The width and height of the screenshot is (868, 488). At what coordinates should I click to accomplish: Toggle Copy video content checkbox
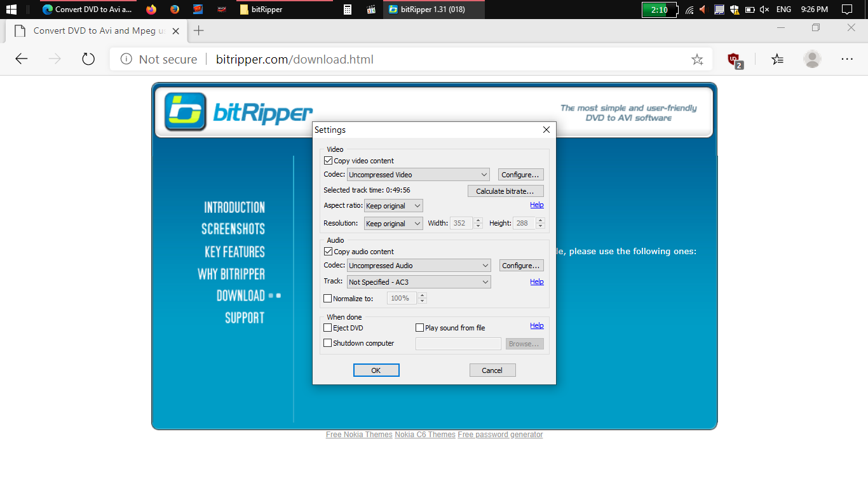point(328,161)
